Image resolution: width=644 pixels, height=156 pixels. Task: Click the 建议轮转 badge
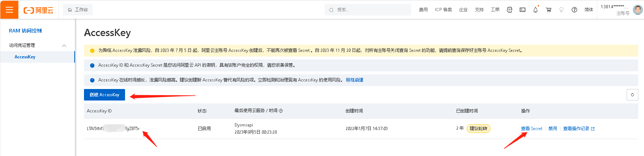click(479, 129)
